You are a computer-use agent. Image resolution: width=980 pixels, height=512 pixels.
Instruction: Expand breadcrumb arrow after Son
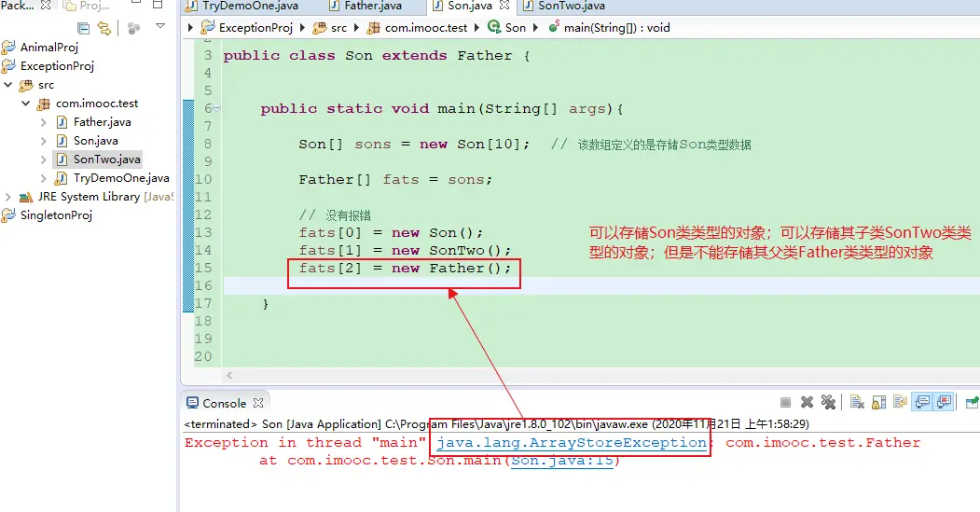pos(535,27)
